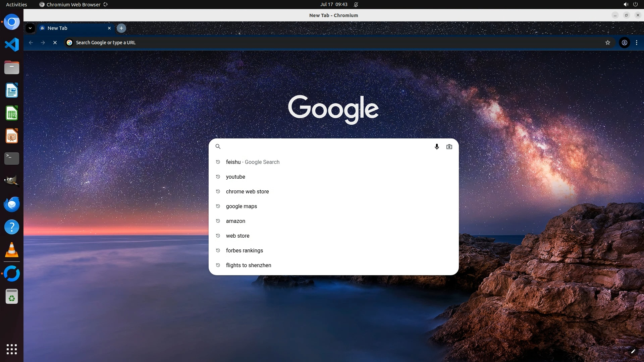Viewport: 644px width, 362px height.
Task: Open the profile avatar menu
Action: click(x=624, y=43)
